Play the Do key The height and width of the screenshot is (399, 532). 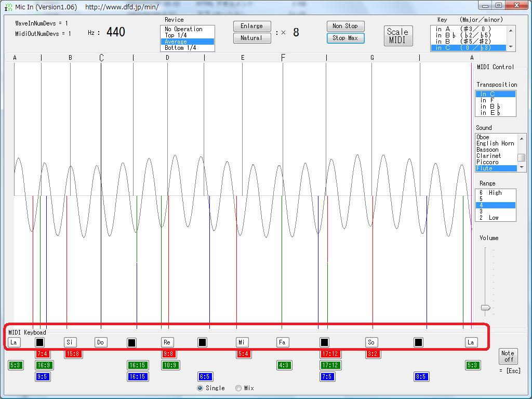pyautogui.click(x=101, y=342)
